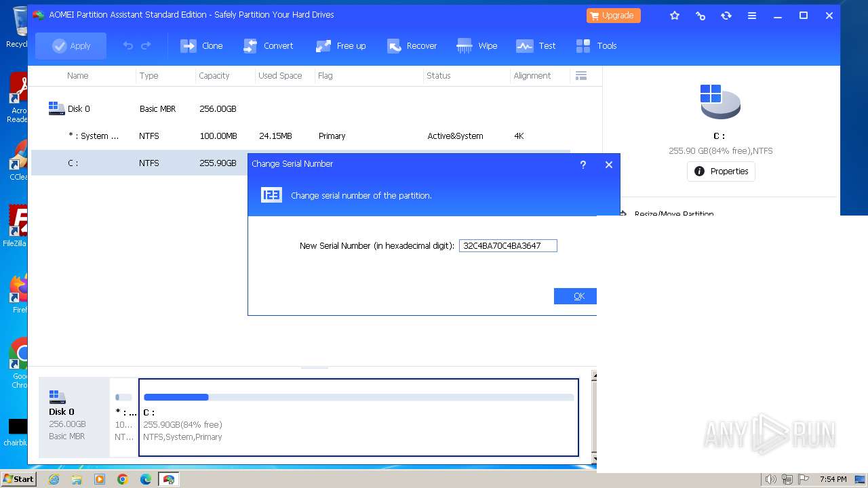The width and height of the screenshot is (868, 488).
Task: Open the media player taskbar icon
Action: tap(100, 479)
